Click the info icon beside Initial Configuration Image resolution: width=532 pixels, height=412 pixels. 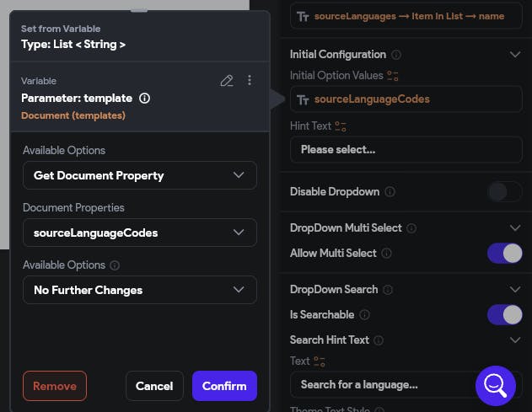(x=396, y=55)
